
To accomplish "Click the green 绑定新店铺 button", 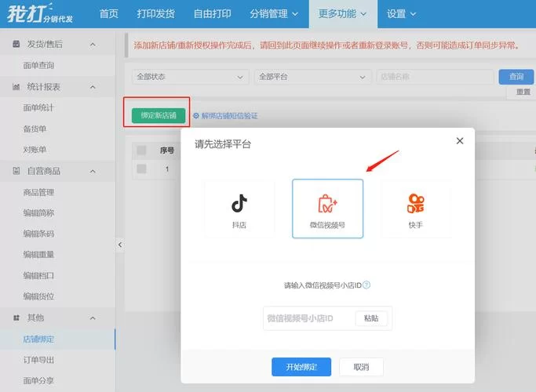I will point(159,116).
